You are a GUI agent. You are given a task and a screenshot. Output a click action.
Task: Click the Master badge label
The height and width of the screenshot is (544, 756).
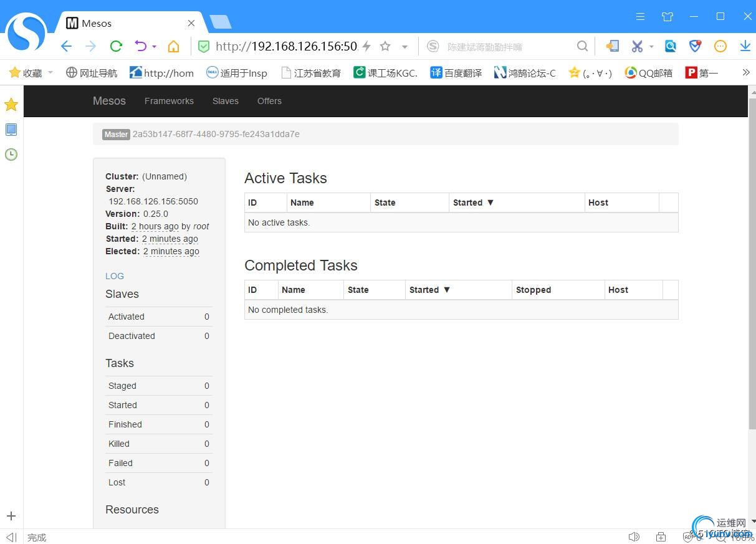point(116,134)
